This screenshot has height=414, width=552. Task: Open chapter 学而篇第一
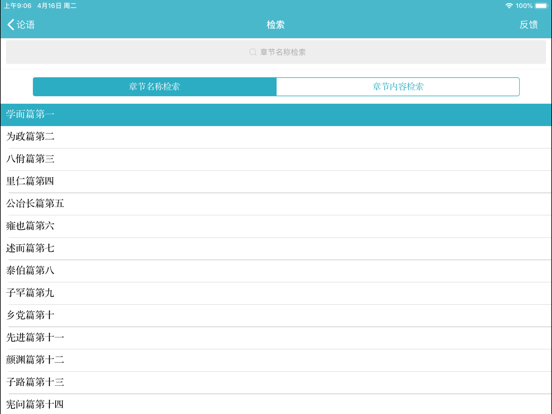point(276,115)
